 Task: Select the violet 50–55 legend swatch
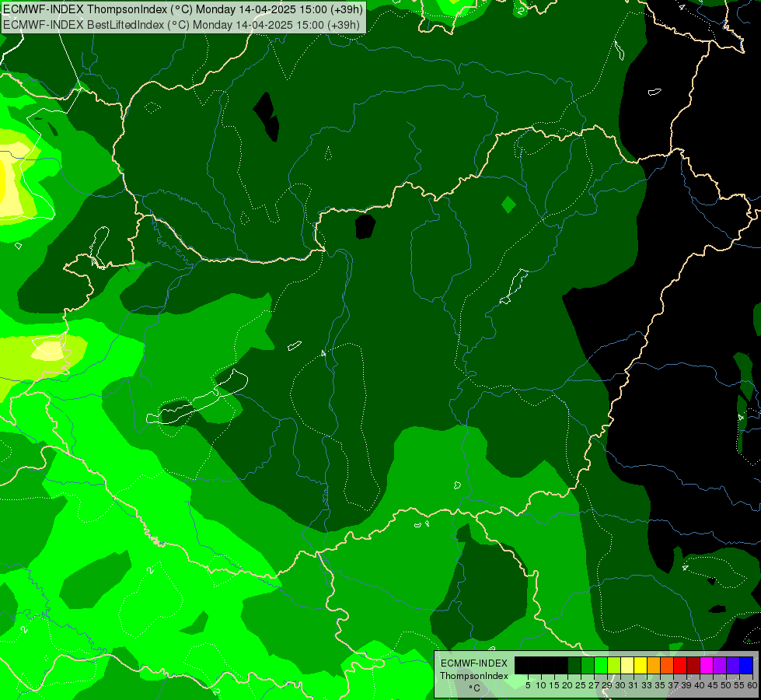[x=733, y=665]
